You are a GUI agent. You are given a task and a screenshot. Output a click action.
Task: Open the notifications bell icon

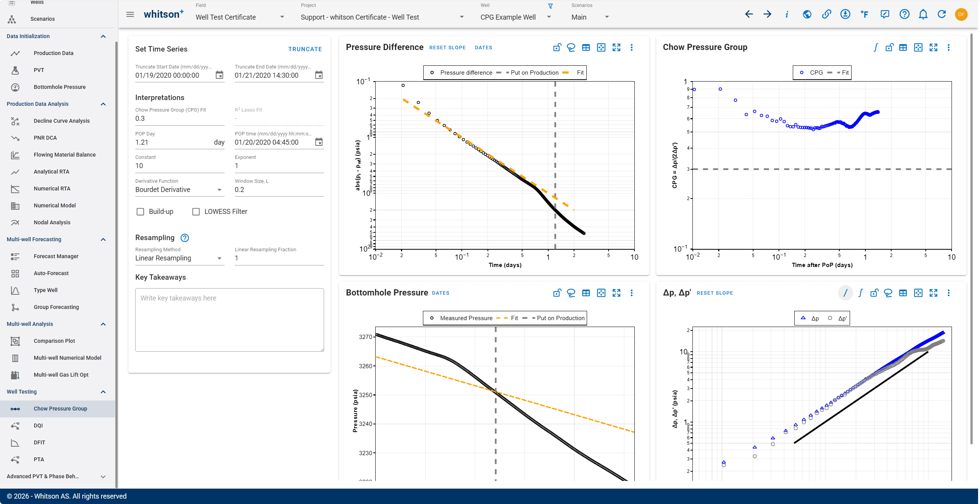click(x=923, y=15)
